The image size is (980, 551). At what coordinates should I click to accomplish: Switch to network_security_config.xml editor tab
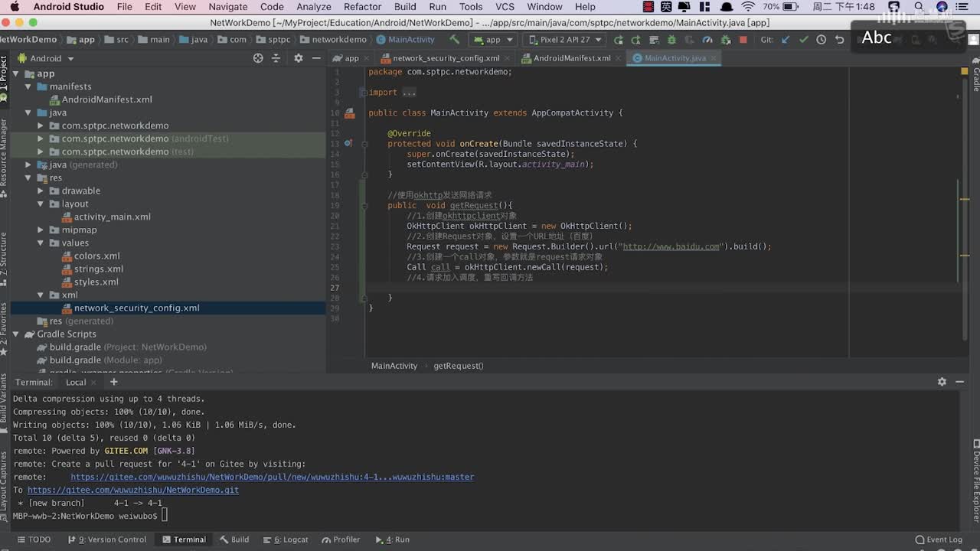coord(446,58)
